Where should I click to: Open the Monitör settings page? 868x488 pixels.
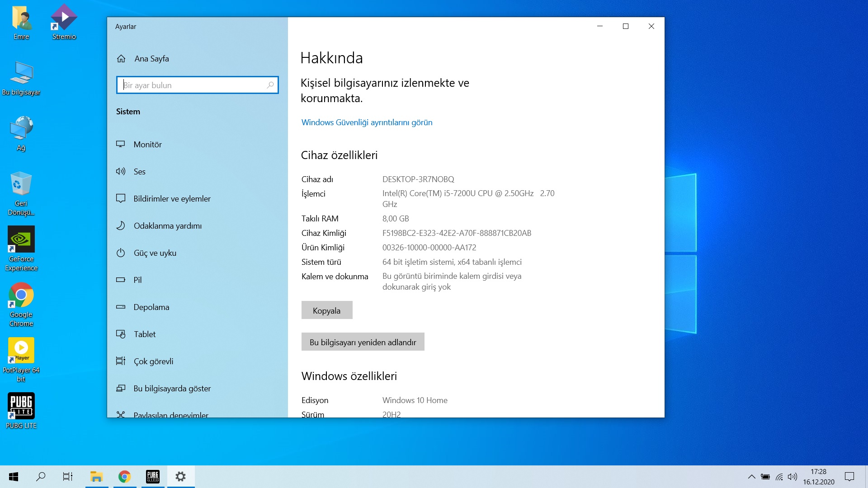coord(198,145)
